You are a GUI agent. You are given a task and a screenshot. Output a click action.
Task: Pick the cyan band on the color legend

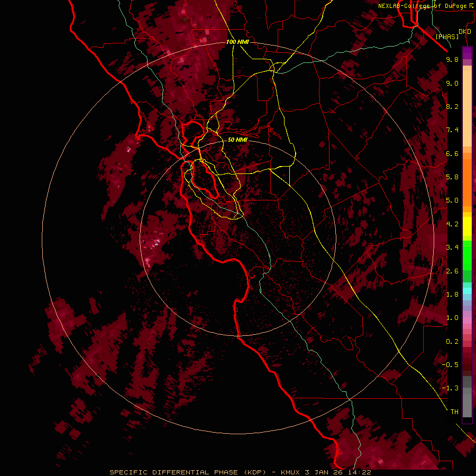[467, 290]
